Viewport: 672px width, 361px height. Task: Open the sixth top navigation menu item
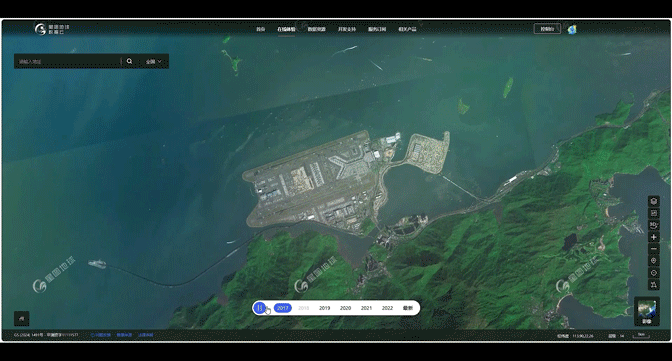point(407,29)
